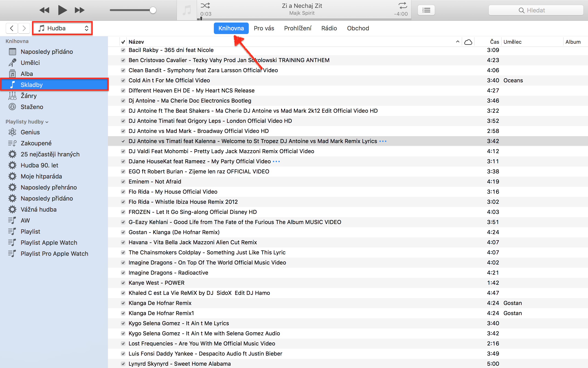Image resolution: width=588 pixels, height=368 pixels.
Task: Toggle shuffle icon in now playing bar
Action: click(x=205, y=5)
